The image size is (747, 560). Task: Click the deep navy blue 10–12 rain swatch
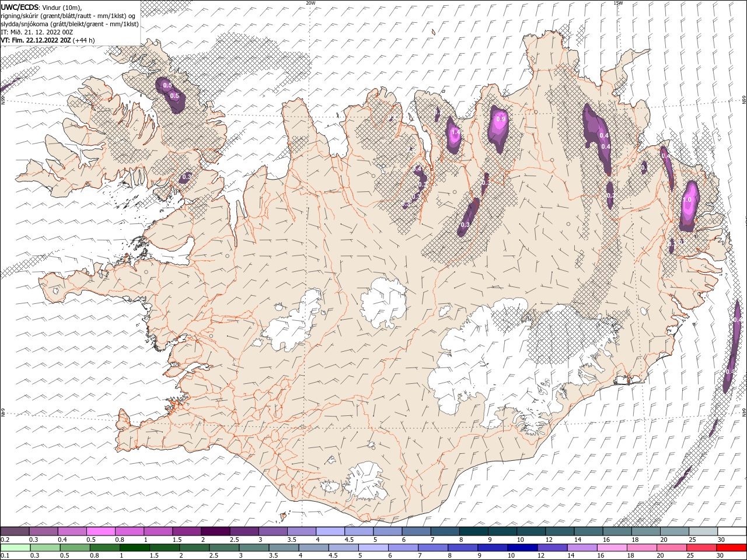522,547
